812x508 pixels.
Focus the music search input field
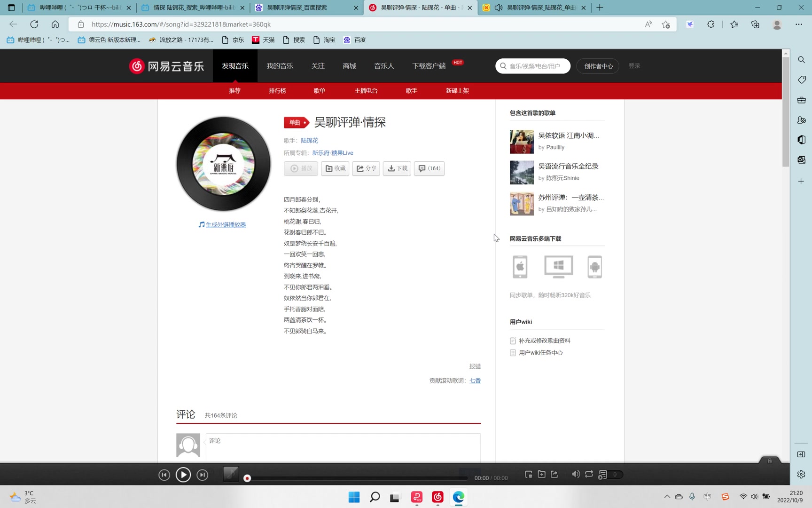coord(533,66)
